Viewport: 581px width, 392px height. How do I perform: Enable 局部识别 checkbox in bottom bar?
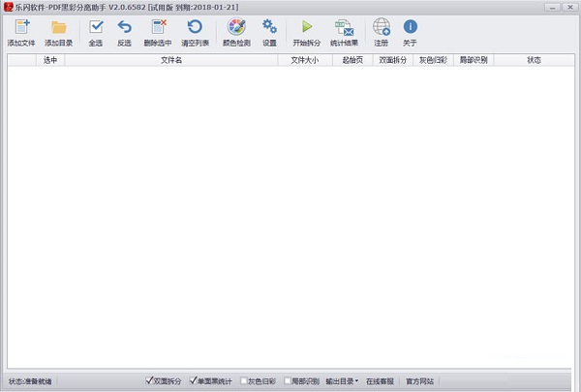(288, 380)
